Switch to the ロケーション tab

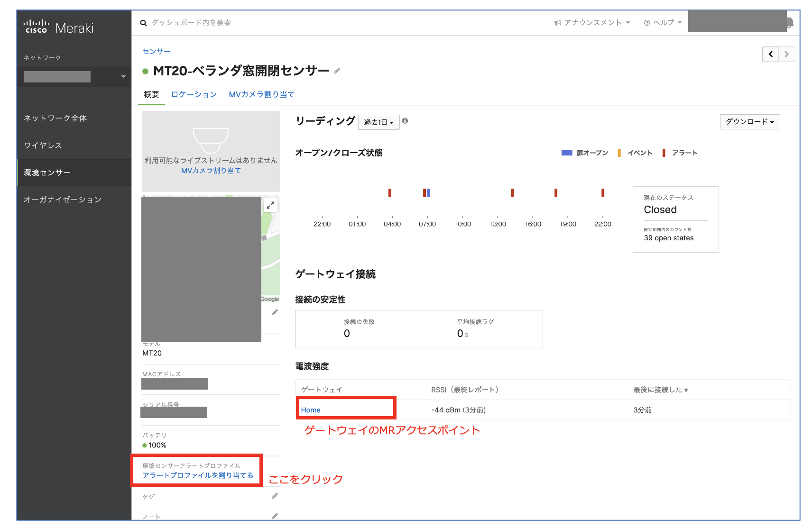point(194,94)
